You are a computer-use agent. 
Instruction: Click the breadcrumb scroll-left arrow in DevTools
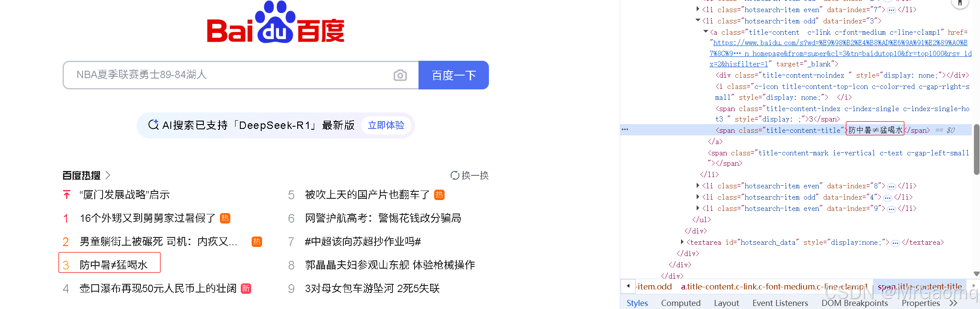click(628, 286)
